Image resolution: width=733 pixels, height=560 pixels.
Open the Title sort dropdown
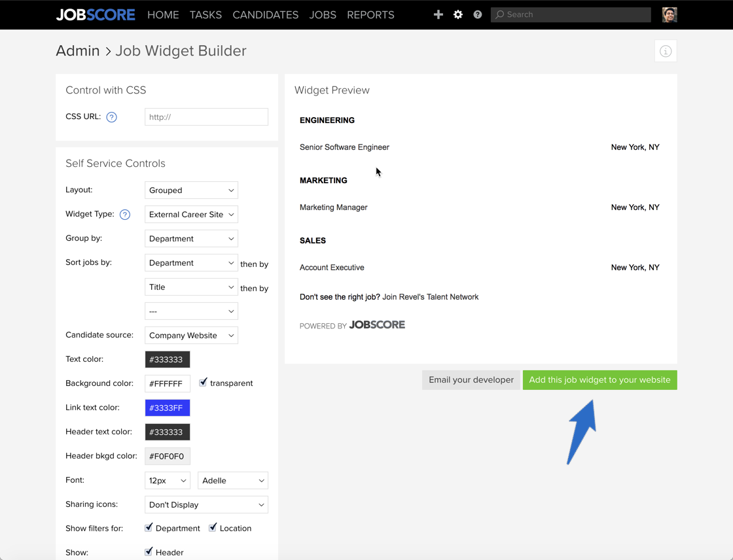click(x=191, y=287)
